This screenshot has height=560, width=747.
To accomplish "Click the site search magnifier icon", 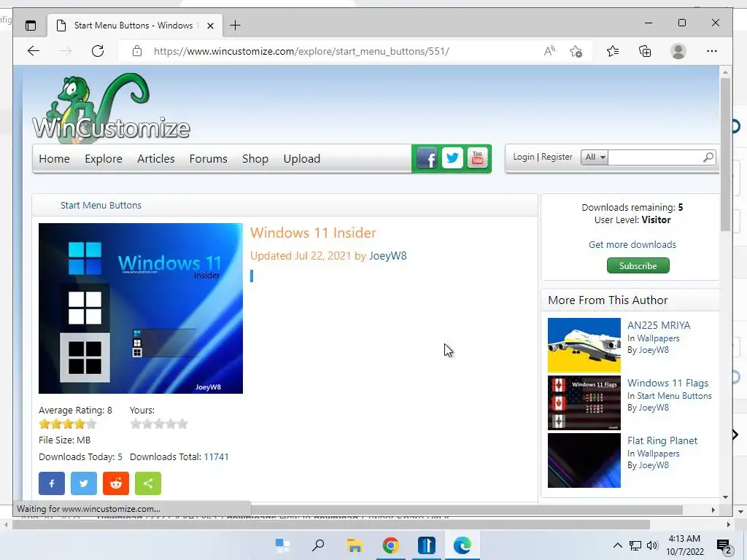I will click(708, 157).
